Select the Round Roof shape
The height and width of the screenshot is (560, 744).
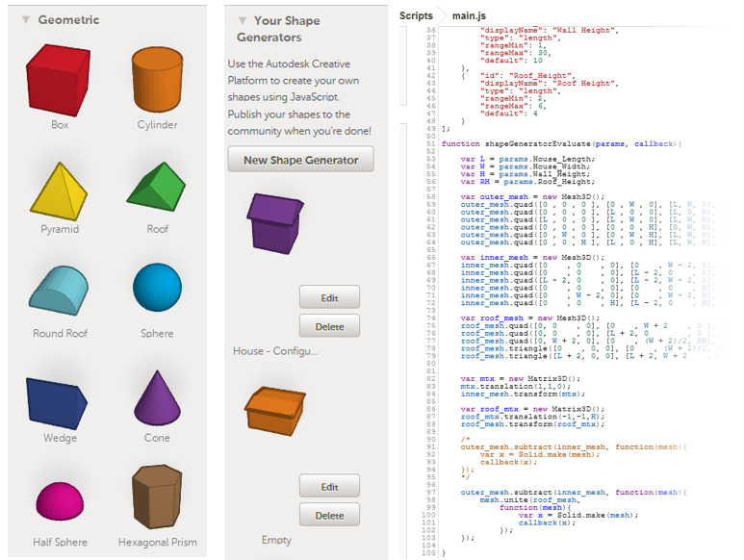pyautogui.click(x=59, y=291)
